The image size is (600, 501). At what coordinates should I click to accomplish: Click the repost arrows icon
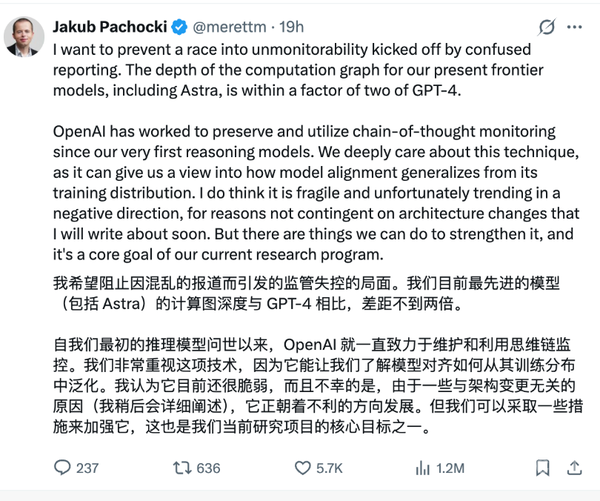click(182, 468)
